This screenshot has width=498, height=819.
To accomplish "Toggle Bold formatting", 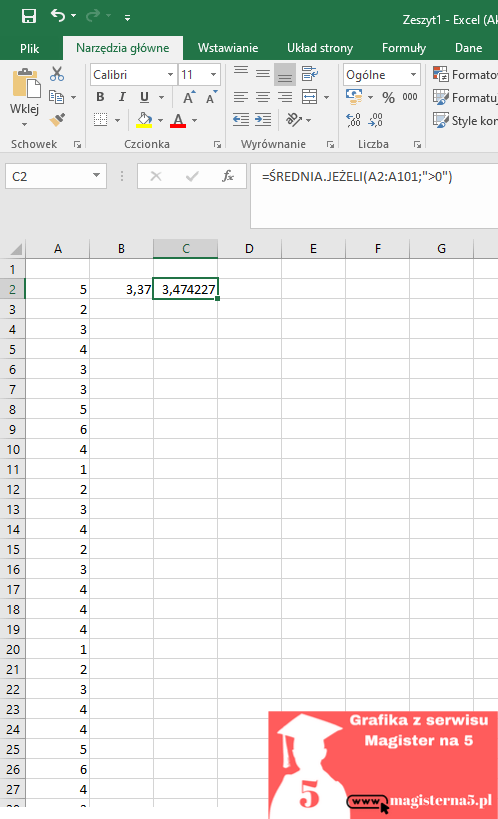I will point(100,97).
